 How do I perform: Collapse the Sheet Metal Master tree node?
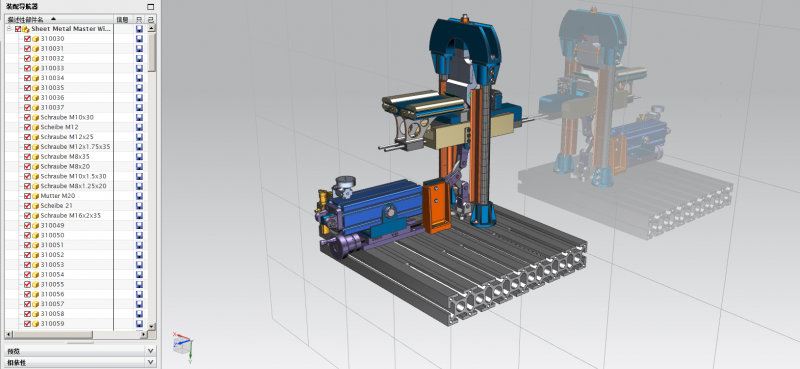(x=9, y=29)
